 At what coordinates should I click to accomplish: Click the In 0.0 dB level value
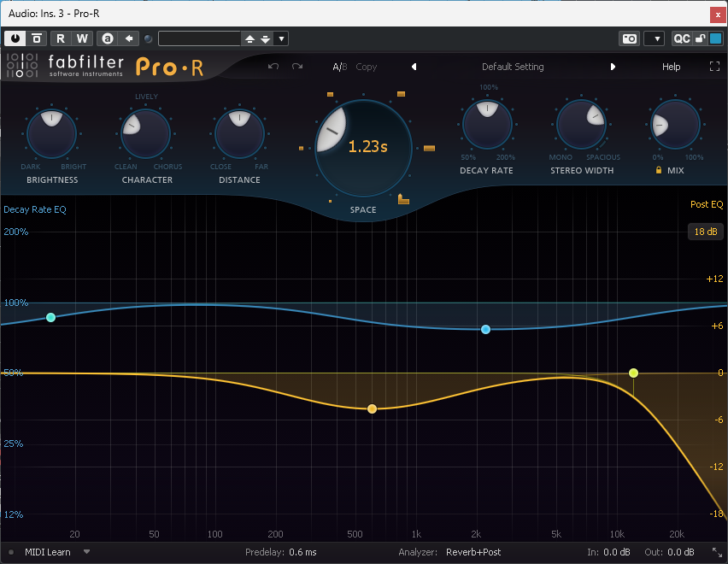coord(617,552)
